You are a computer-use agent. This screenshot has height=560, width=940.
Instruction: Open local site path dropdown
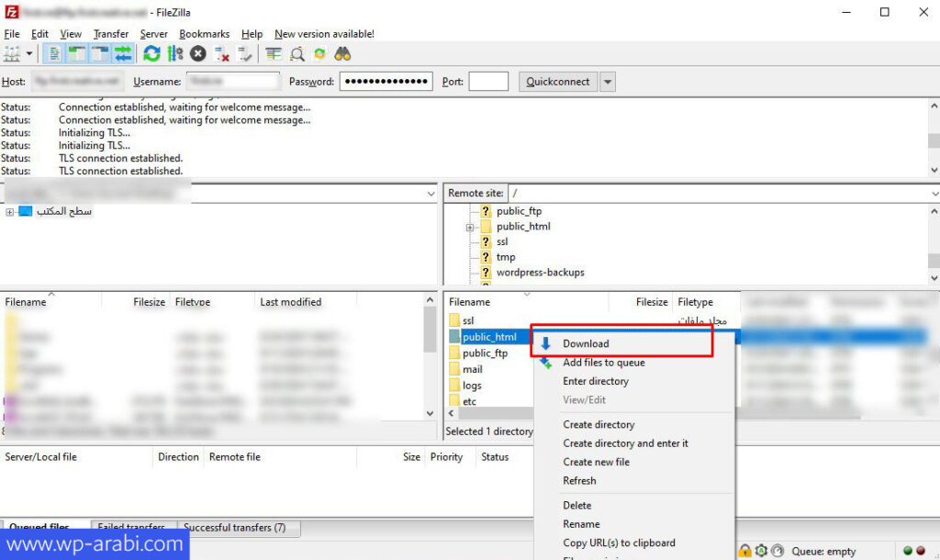pos(431,194)
